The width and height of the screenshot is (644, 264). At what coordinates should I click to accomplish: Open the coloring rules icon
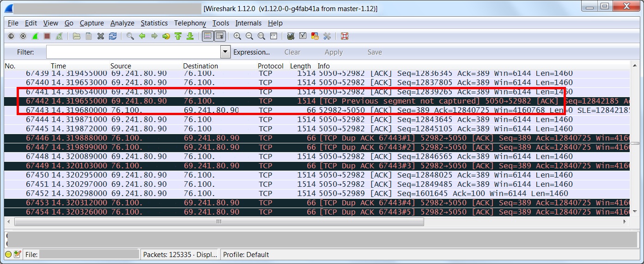(315, 36)
